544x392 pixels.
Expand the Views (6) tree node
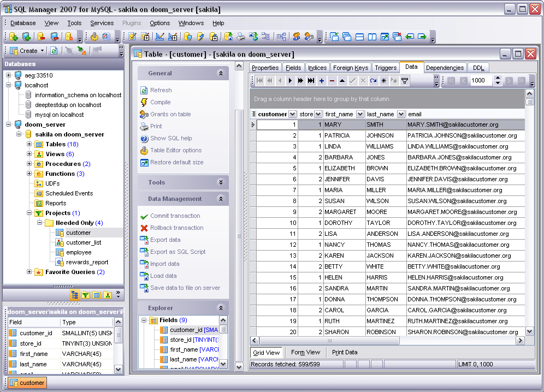(29, 153)
